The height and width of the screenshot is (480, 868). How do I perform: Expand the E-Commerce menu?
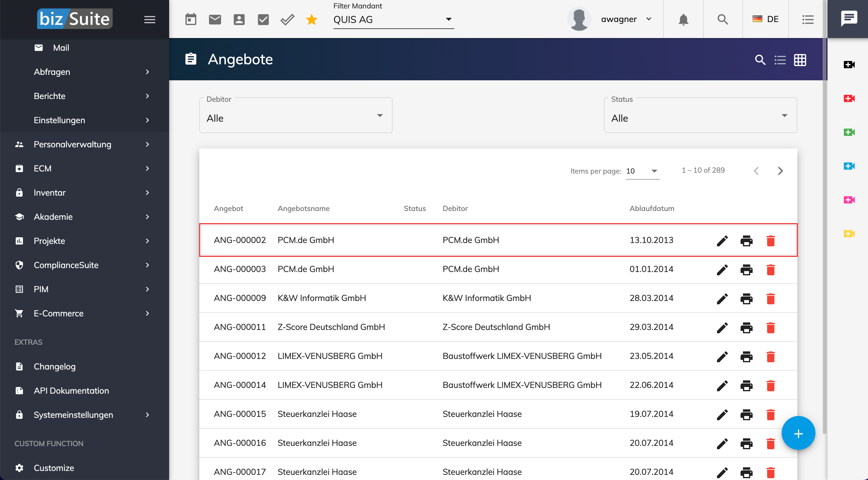[x=84, y=314]
